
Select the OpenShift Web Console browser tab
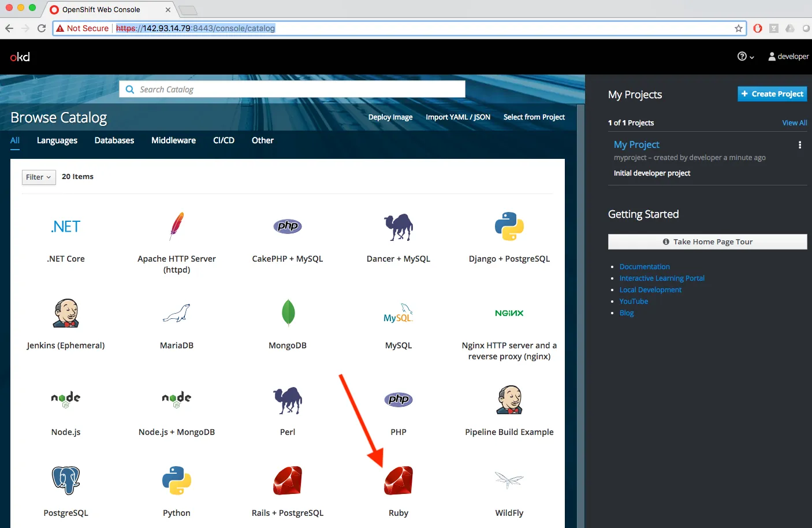(x=110, y=10)
